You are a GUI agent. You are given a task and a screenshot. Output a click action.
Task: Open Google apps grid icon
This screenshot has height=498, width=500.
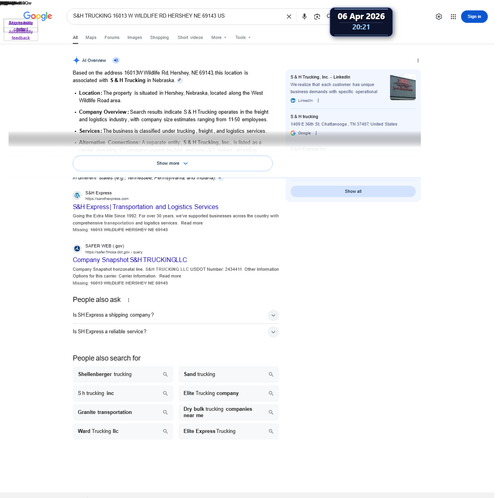453,16
